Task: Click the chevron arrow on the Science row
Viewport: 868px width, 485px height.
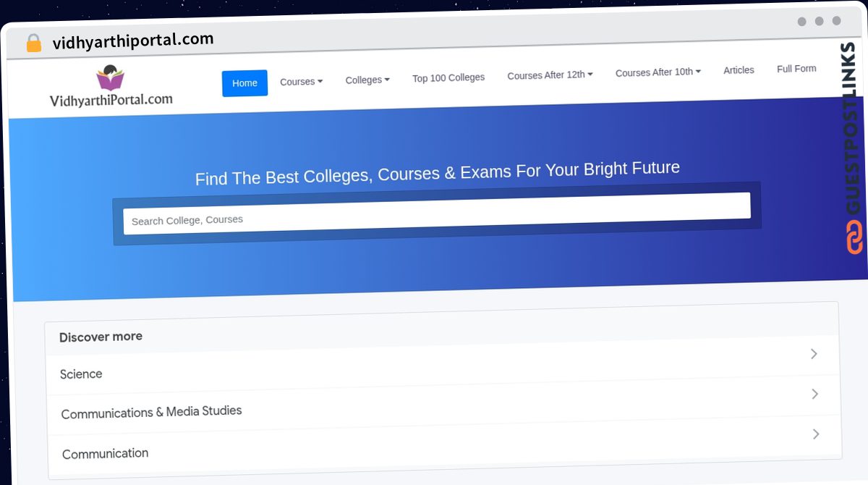Action: coord(814,354)
